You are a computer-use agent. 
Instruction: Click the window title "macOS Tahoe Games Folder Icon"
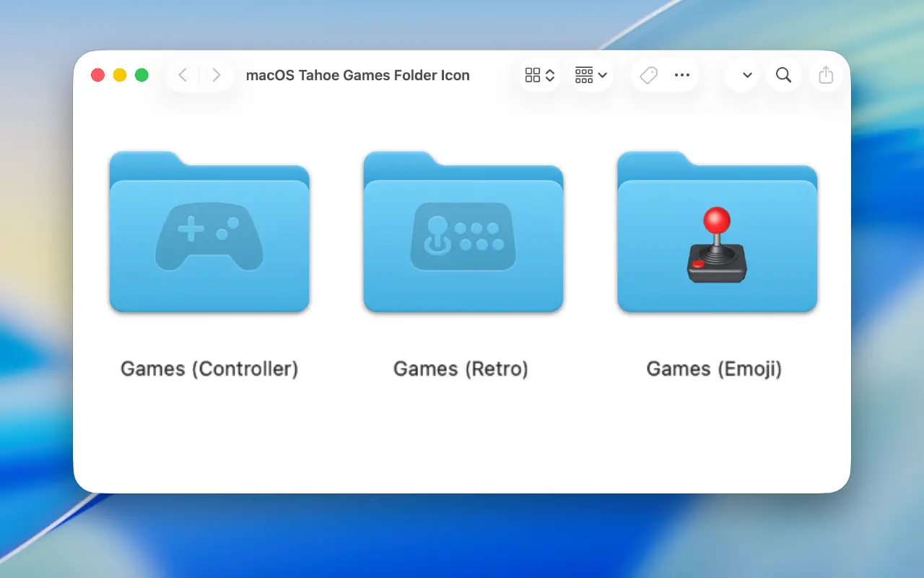point(357,75)
